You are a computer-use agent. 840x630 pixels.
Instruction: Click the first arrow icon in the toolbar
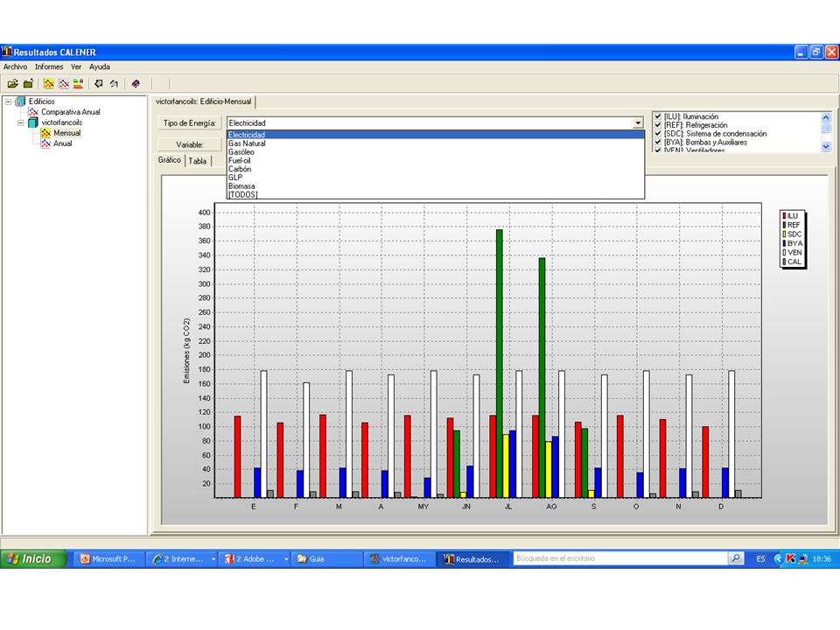point(99,84)
